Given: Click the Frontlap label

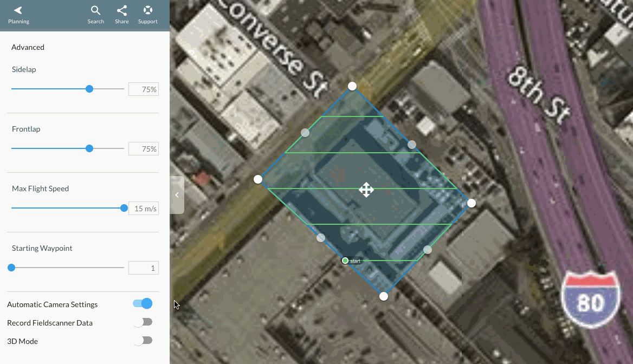Looking at the screenshot, I should click(26, 129).
